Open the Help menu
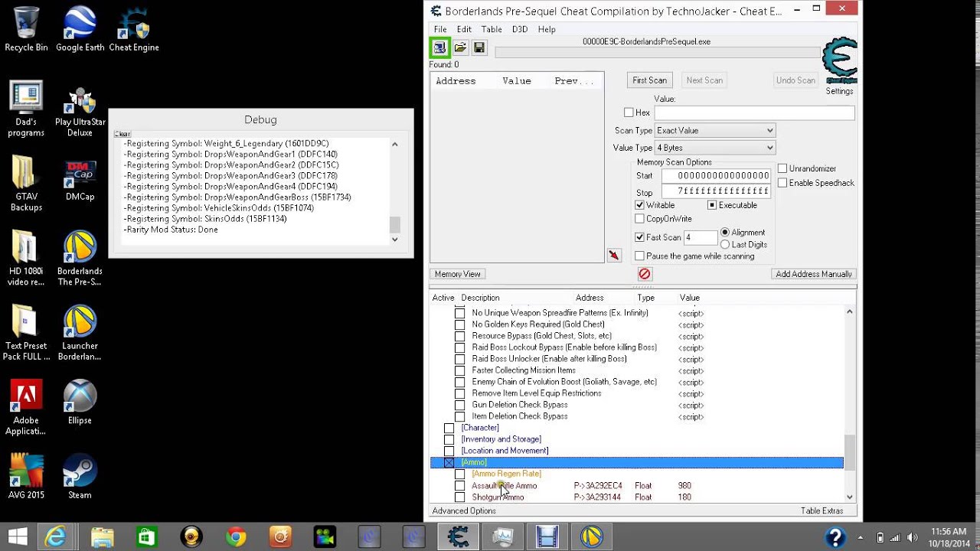This screenshot has width=980, height=551. click(x=547, y=29)
